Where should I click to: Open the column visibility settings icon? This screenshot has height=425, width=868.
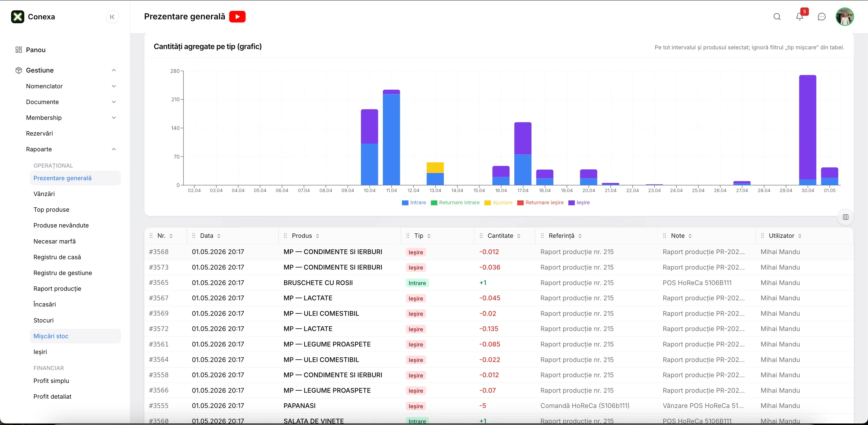846,217
